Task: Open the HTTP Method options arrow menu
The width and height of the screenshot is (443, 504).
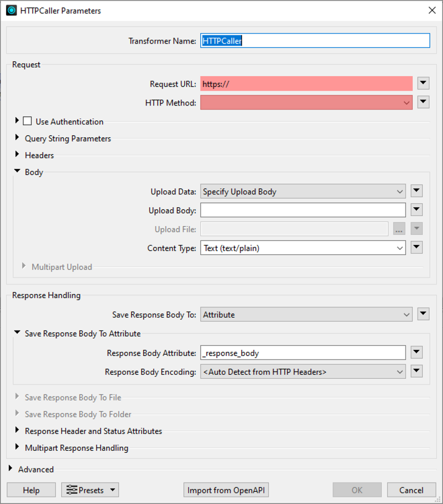Action: pos(424,102)
